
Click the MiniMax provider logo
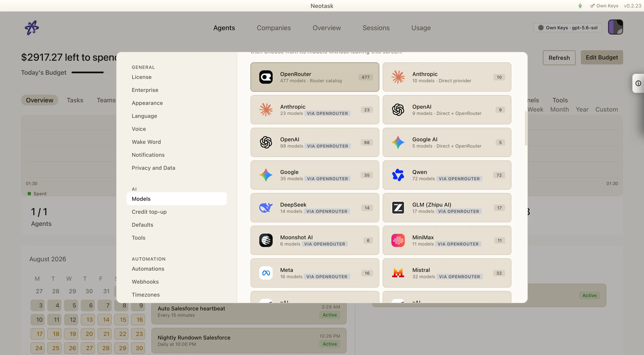(398, 240)
